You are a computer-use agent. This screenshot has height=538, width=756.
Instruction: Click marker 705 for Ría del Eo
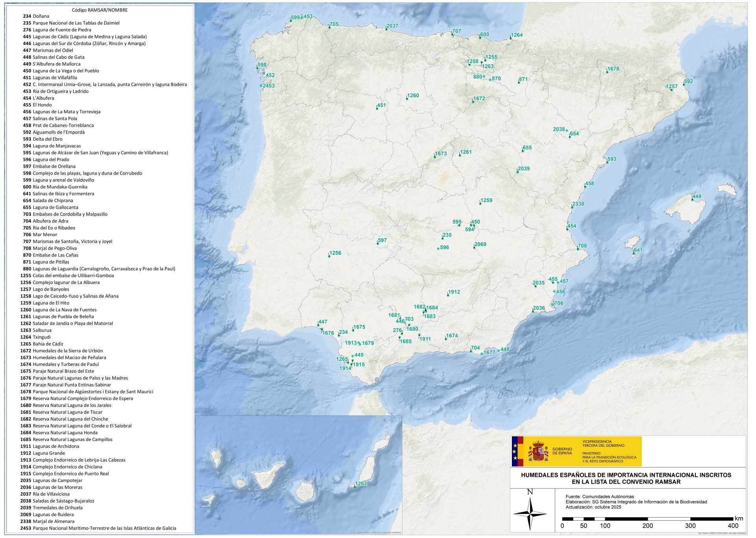click(330, 28)
